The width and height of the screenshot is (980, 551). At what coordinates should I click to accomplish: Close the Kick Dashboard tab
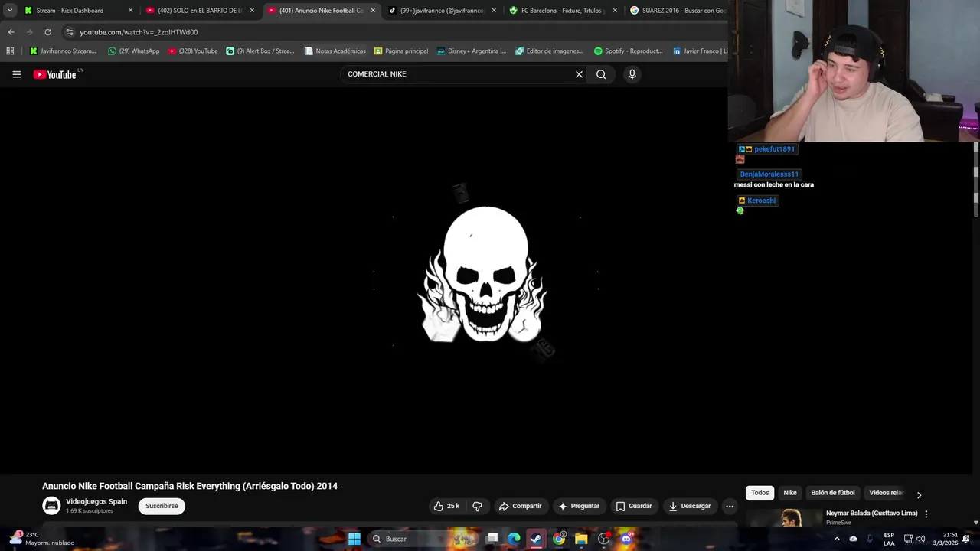coord(130,11)
